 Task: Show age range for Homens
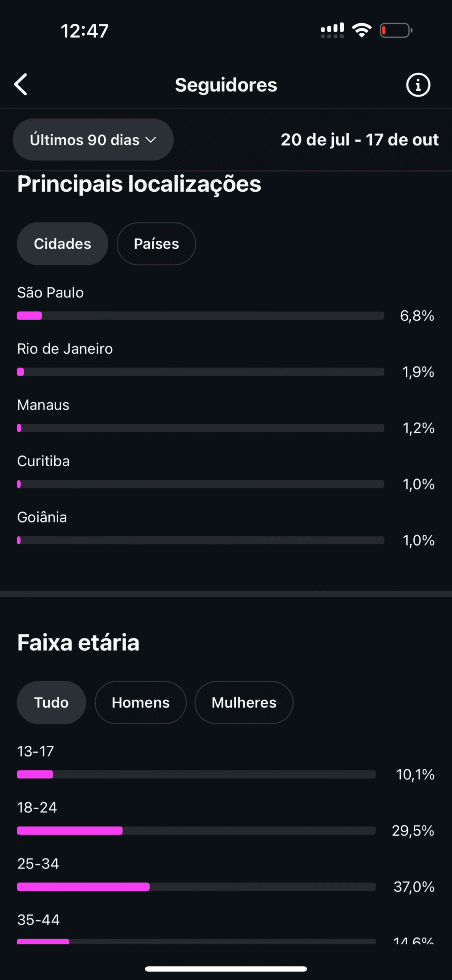[140, 702]
